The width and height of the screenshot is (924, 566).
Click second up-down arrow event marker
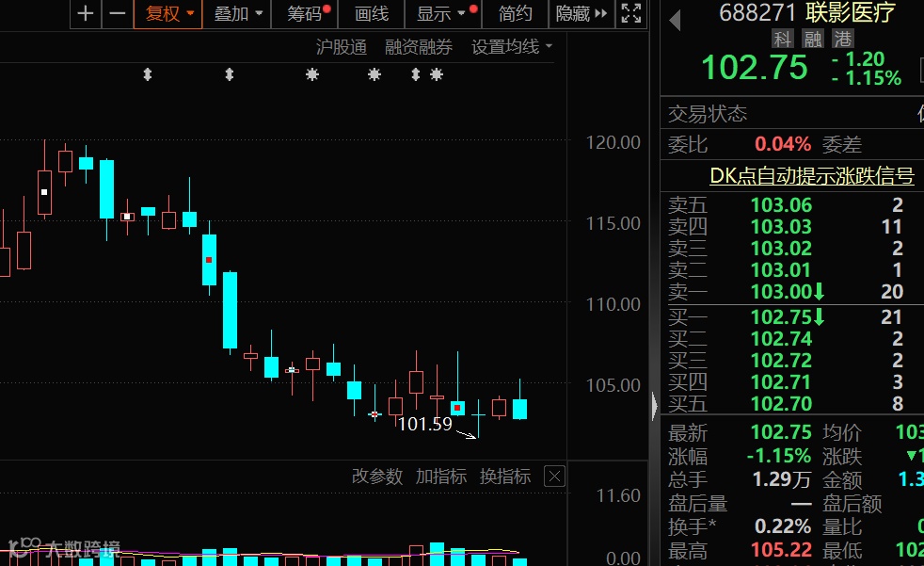pos(230,74)
